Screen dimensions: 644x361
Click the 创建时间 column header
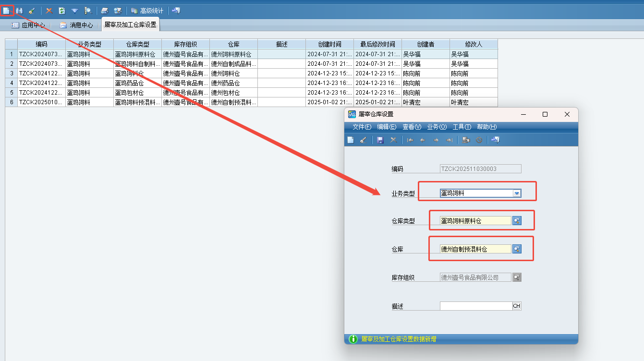pos(329,44)
